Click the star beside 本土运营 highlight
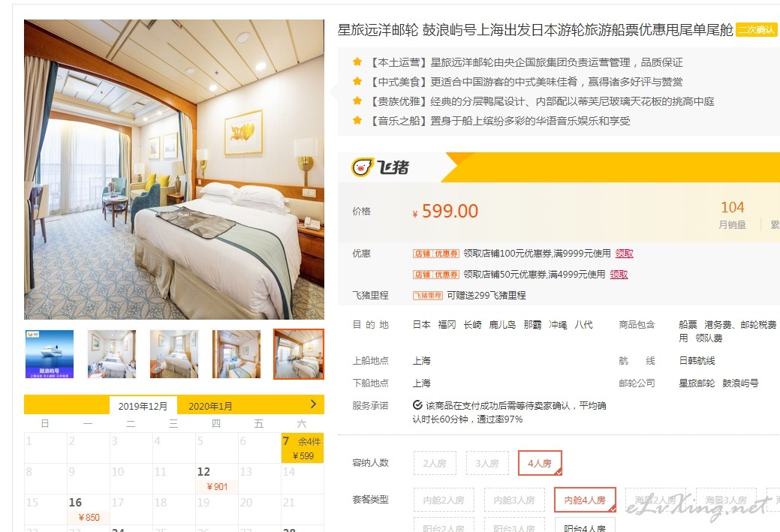The image size is (780, 532). pyautogui.click(x=357, y=62)
